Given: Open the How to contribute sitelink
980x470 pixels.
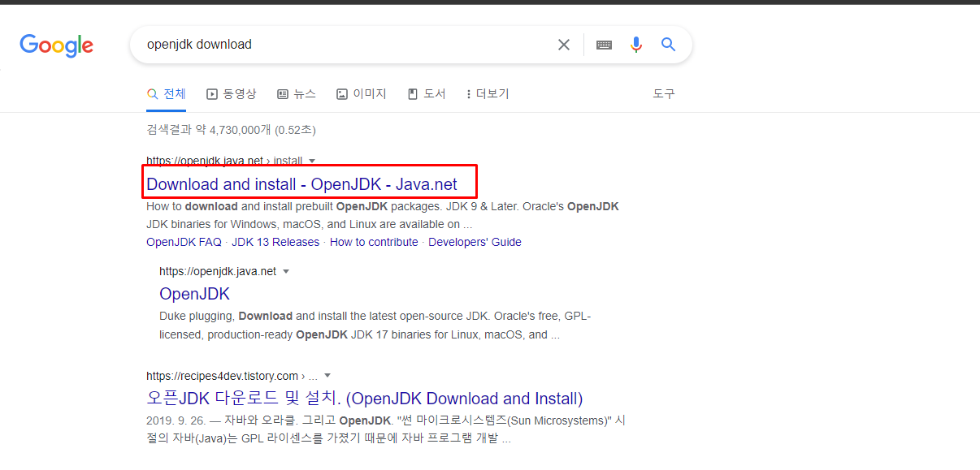Looking at the screenshot, I should click(374, 242).
